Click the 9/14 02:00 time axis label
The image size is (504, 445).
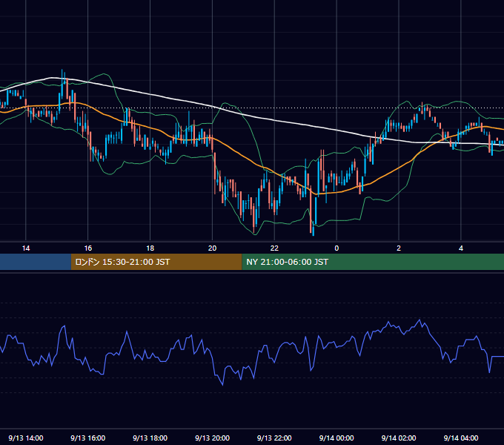tap(399, 438)
